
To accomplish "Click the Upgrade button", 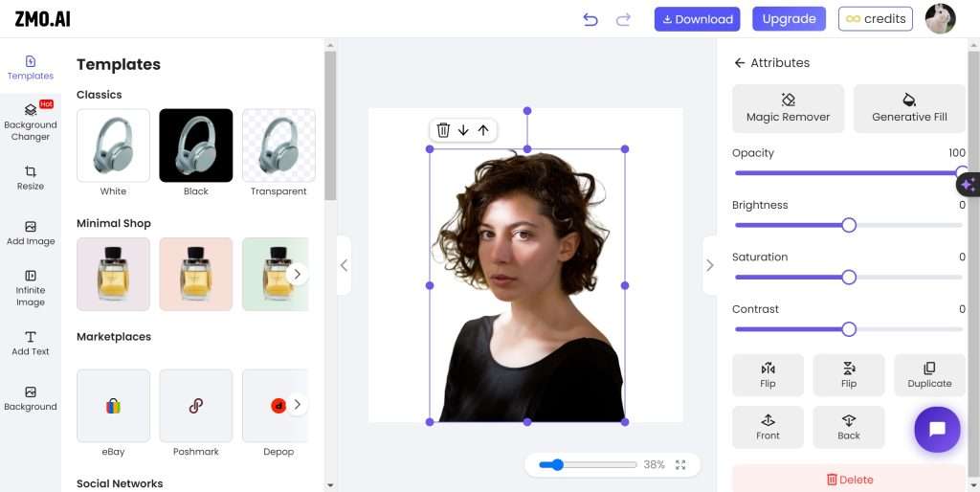I will point(789,19).
